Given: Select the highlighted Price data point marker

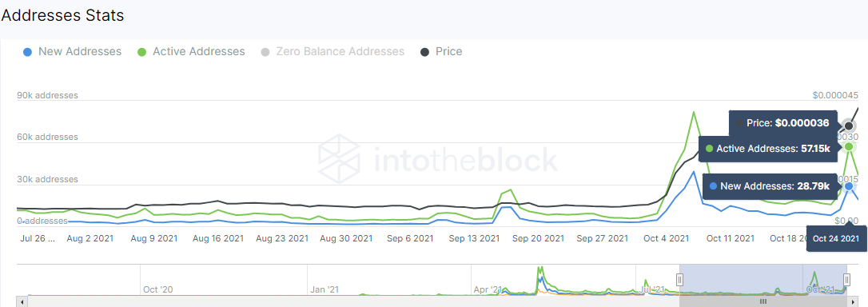Looking at the screenshot, I should point(849,126).
